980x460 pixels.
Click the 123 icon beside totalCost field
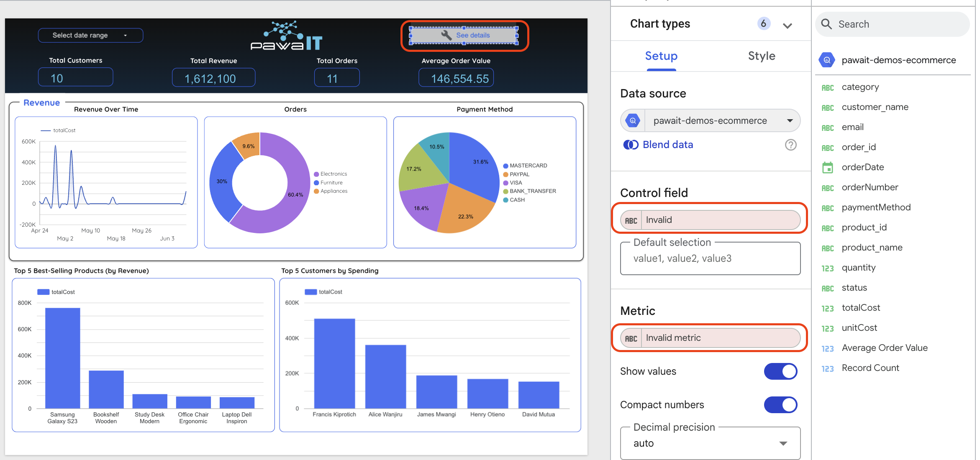click(x=828, y=308)
